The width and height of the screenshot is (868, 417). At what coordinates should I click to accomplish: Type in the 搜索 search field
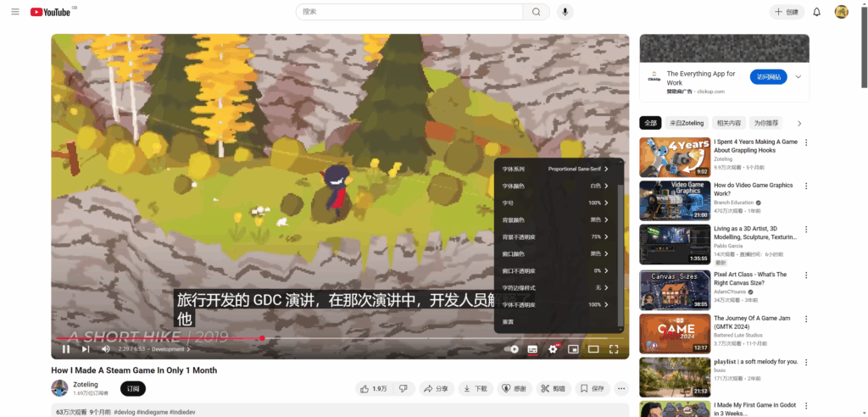409,12
